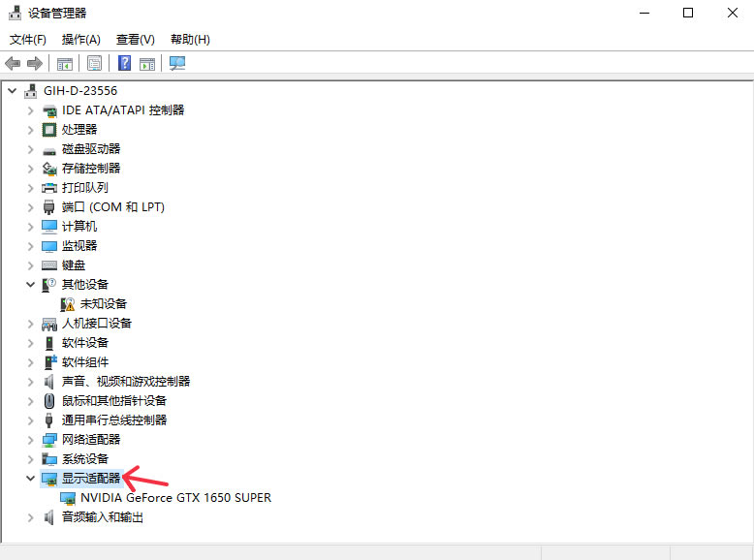Maximize the 设备管理器 window
Image resolution: width=754 pixels, height=560 pixels.
[688, 13]
